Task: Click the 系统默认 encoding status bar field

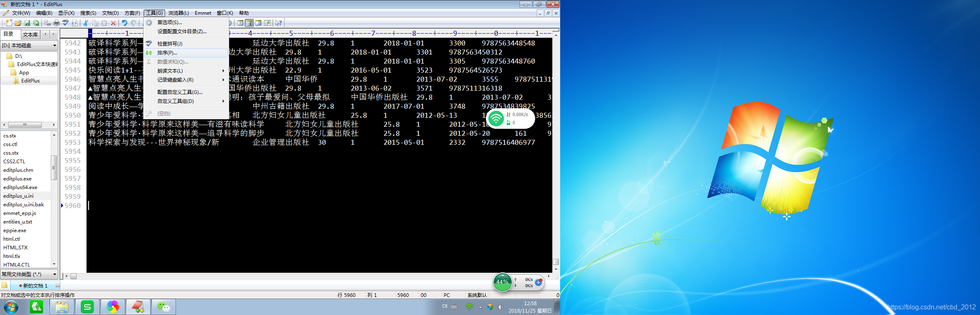Action: 477,295
